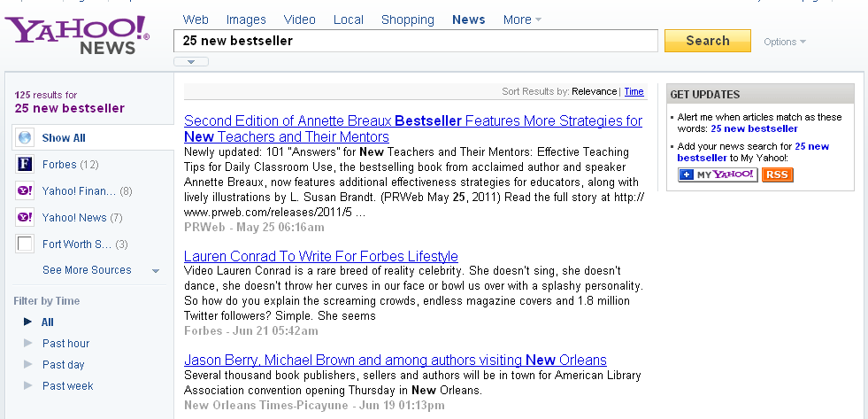868x419 pixels.
Task: Click the GET UPDATES header
Action: (761, 94)
